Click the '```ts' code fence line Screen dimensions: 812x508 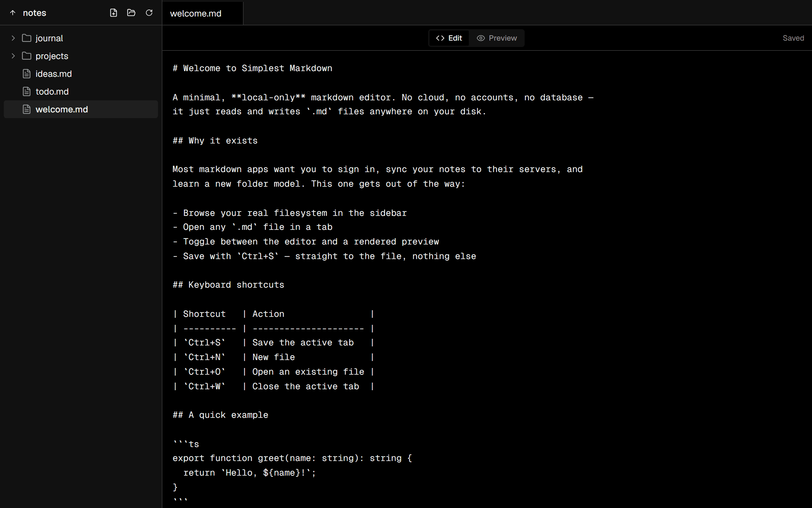tap(186, 444)
